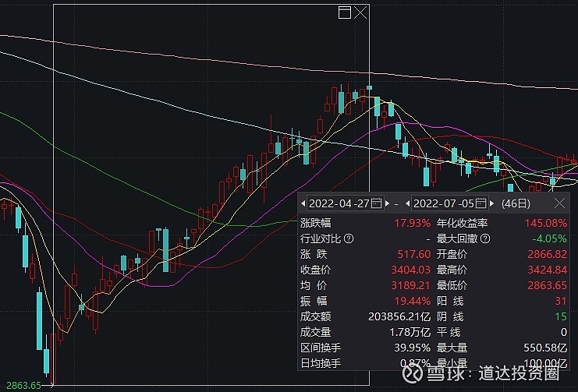The width and height of the screenshot is (578, 392).
Task: Click the 年化收益率 label
Action: click(x=463, y=223)
